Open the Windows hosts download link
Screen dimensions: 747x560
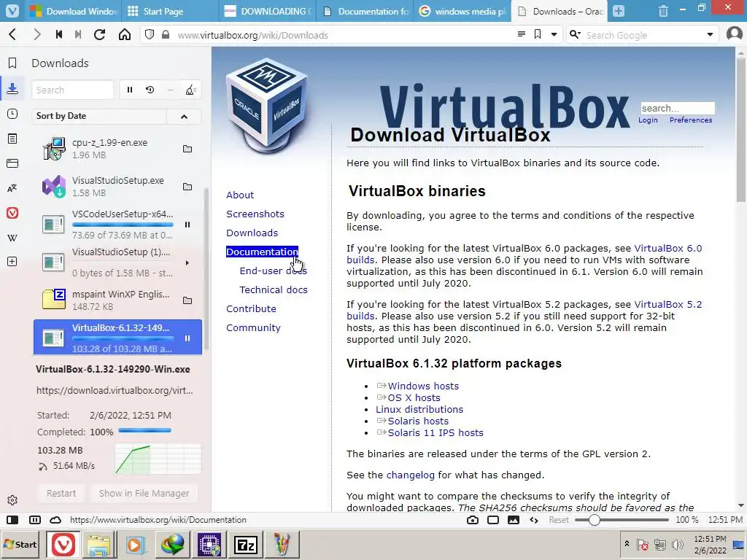coord(423,386)
